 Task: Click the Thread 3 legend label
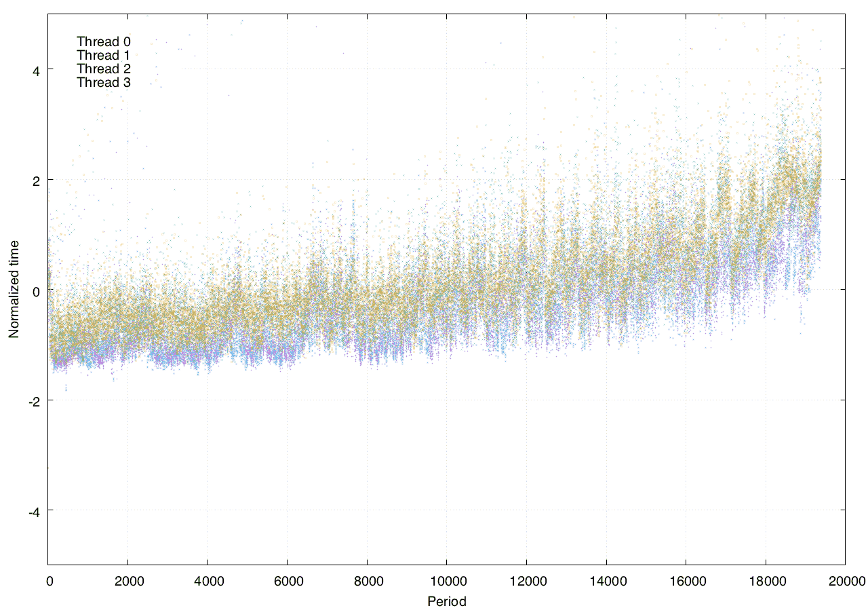(104, 82)
